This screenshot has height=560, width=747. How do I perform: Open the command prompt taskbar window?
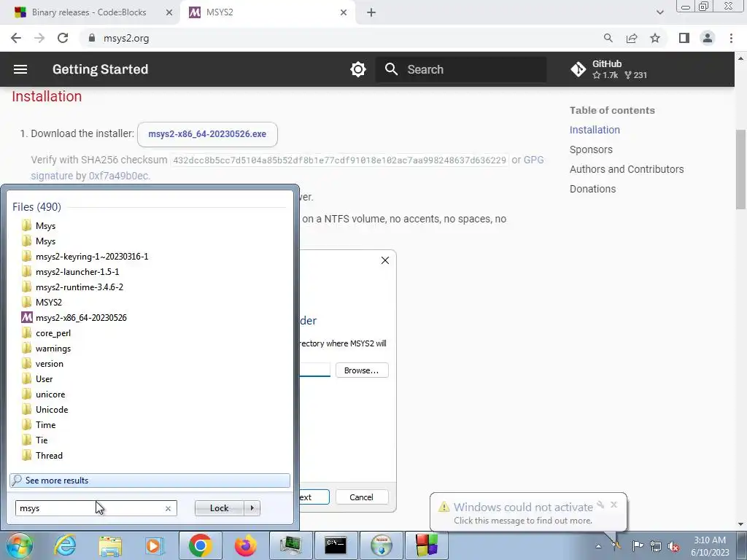(x=336, y=545)
